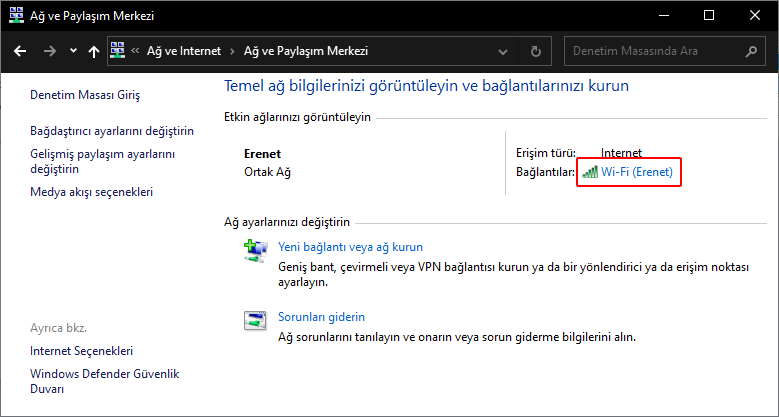Click Denetim Masası Giriş link
The height and width of the screenshot is (417, 779).
point(85,95)
